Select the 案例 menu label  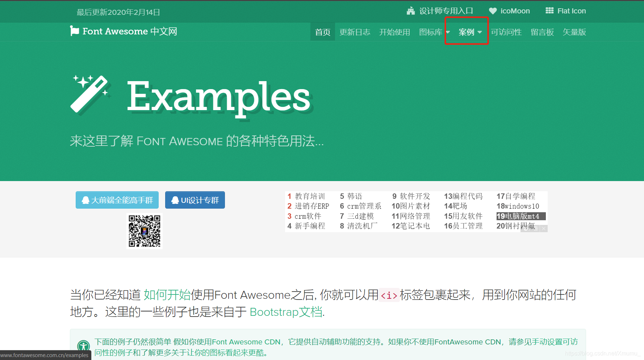466,32
